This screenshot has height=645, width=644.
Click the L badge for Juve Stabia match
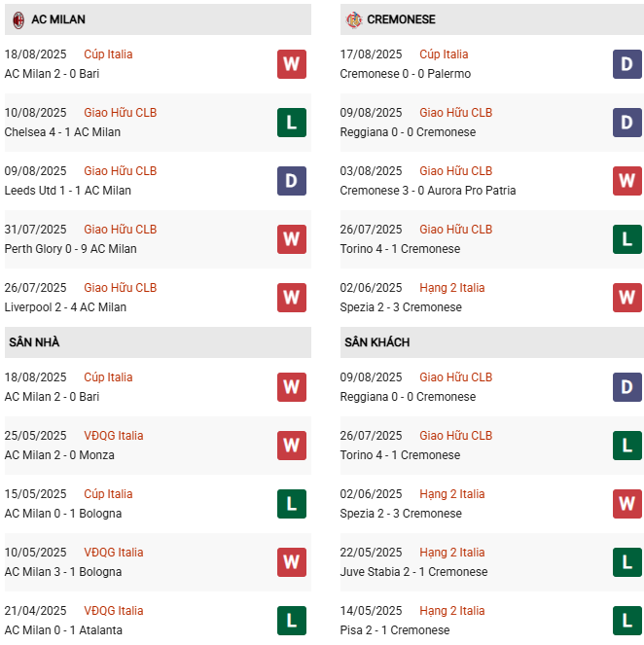point(626,562)
